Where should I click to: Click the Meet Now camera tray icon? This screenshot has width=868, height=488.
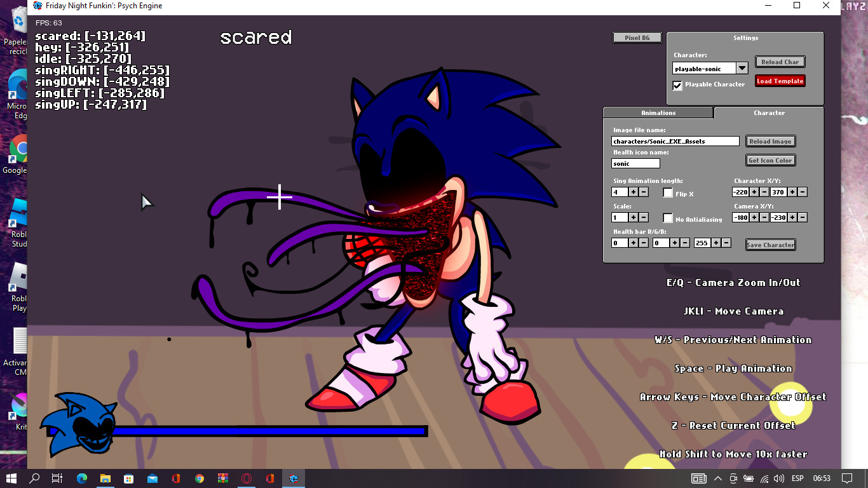(733, 478)
